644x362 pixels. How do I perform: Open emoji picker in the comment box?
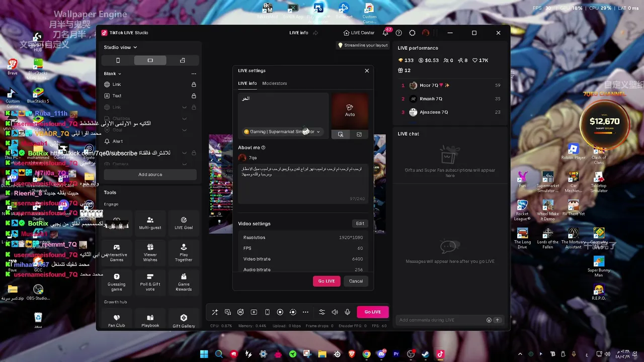click(x=489, y=320)
